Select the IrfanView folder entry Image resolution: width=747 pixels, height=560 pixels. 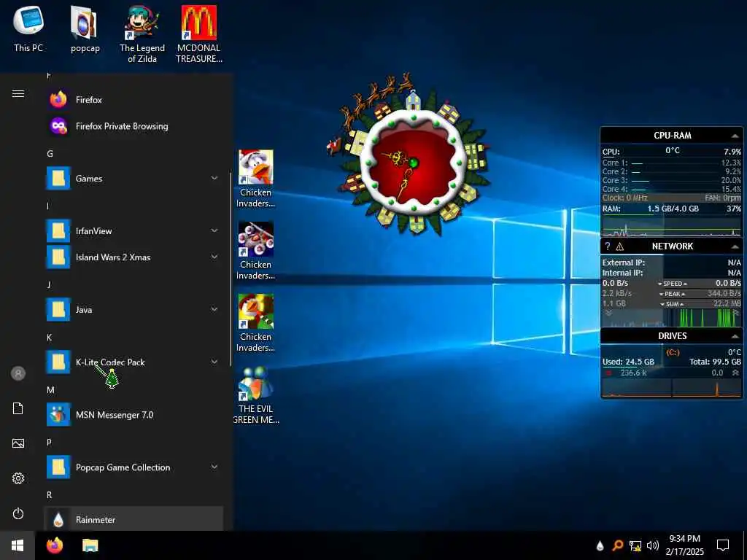[x=134, y=231]
